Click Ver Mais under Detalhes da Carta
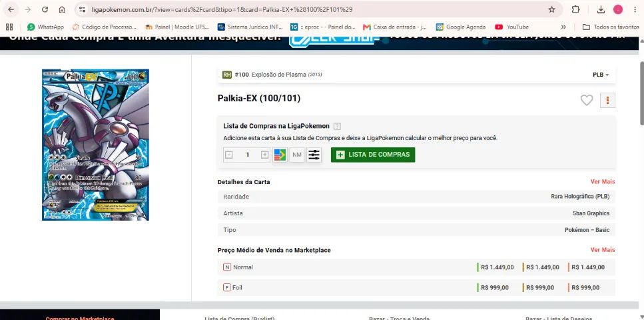Screen dimensions: 644x320 coord(603,181)
